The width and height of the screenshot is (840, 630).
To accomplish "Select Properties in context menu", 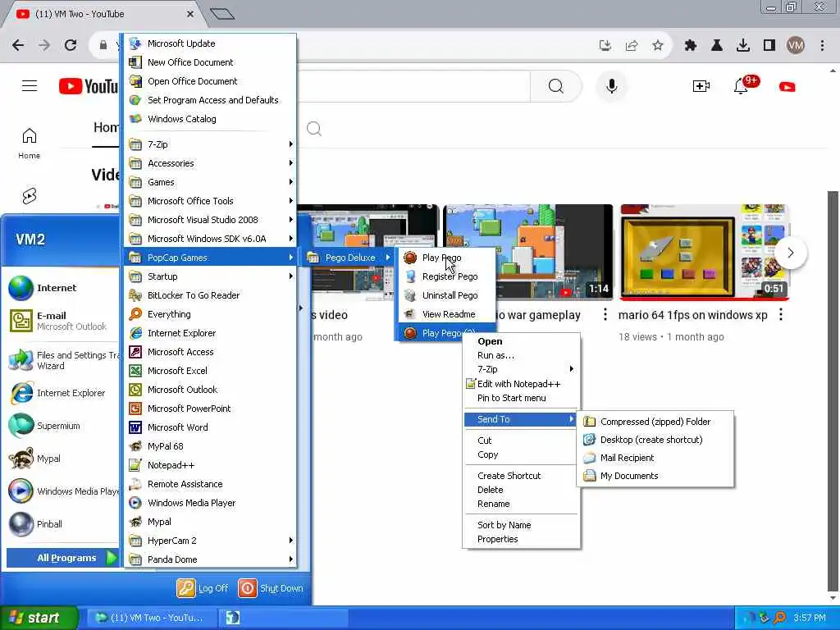I will pyautogui.click(x=522, y=539).
